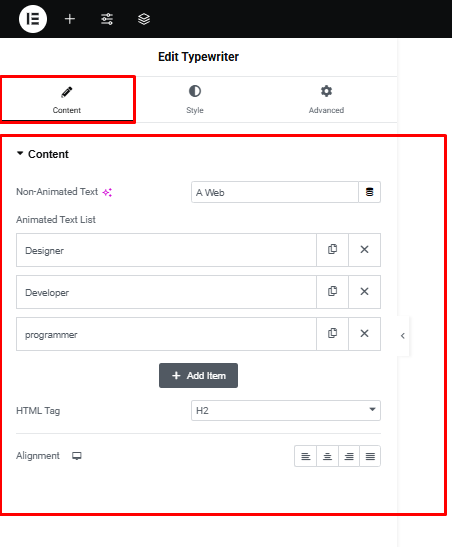Remove the Designer list item
This screenshot has height=547, width=452.
click(364, 250)
